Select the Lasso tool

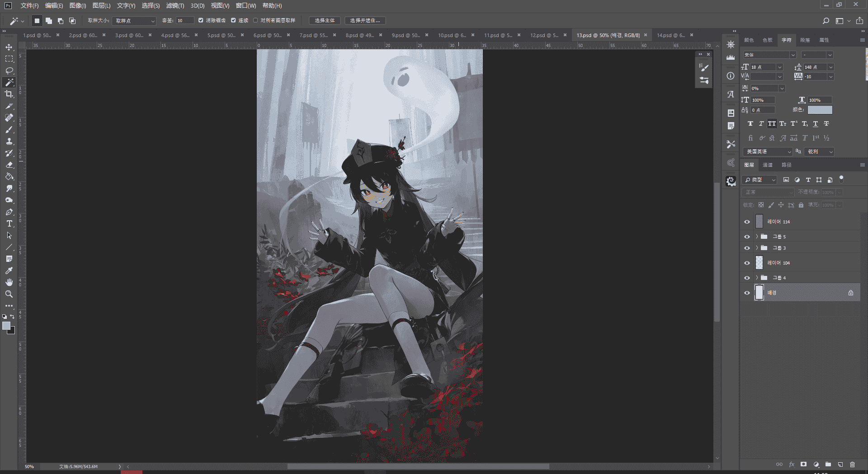coord(9,71)
